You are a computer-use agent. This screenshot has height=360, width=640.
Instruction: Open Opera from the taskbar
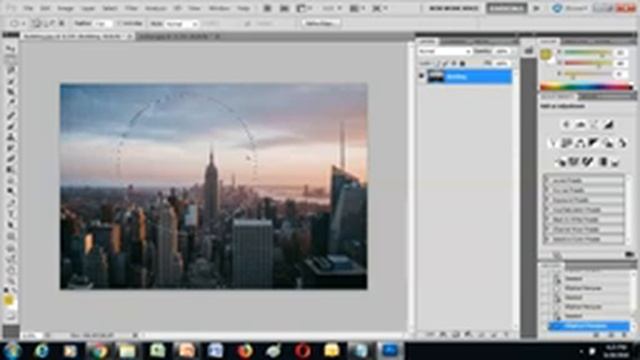tap(302, 351)
